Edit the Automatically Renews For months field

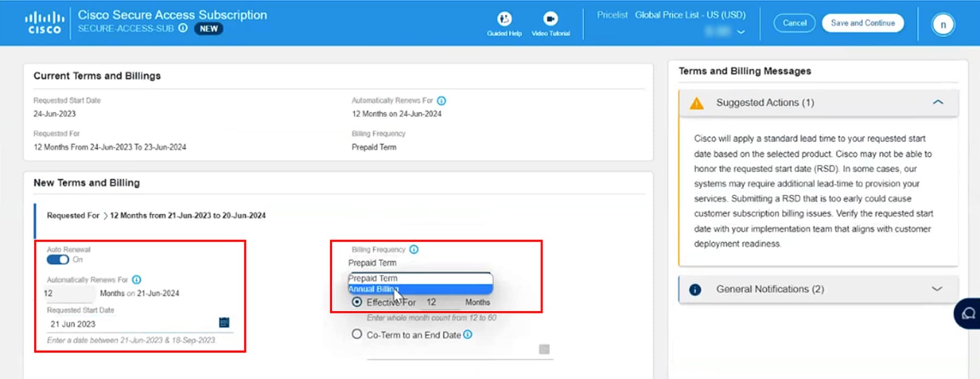point(69,293)
